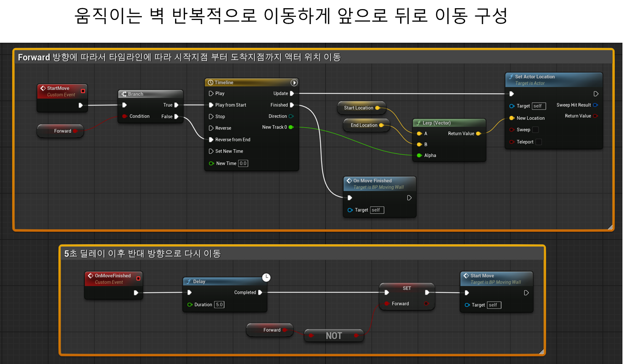Screen dimensions: 637x364
Task: Click the New Location input pin
Action: point(512,118)
